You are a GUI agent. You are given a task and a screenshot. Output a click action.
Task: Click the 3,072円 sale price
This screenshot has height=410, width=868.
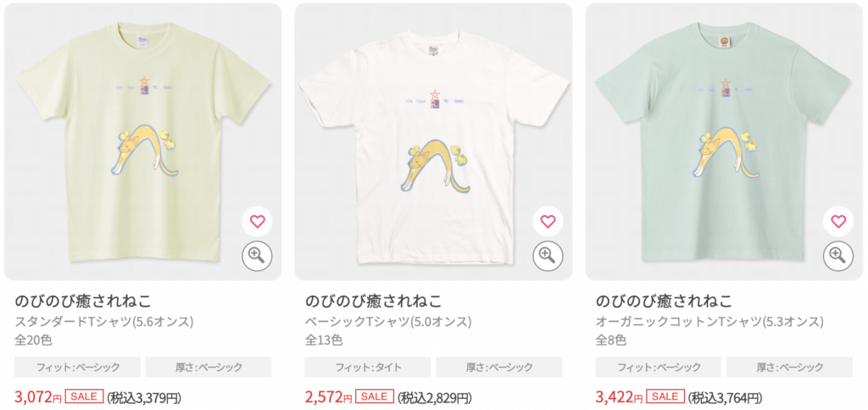tap(37, 396)
